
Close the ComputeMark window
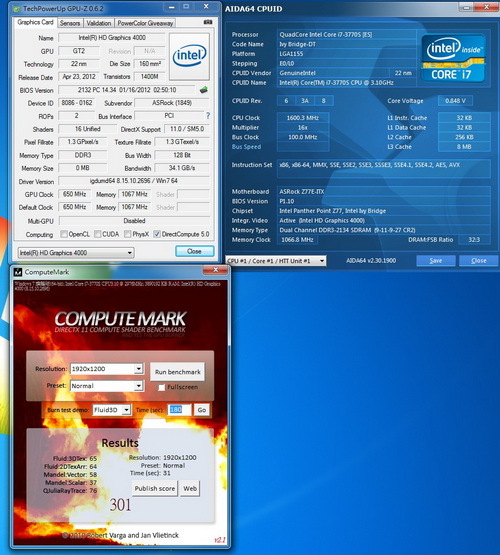(215, 270)
